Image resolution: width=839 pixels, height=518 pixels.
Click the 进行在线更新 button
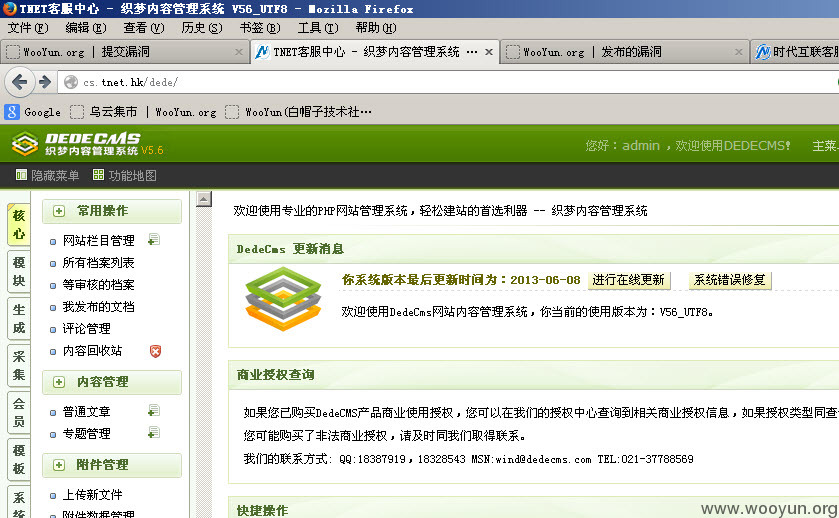pos(629,280)
